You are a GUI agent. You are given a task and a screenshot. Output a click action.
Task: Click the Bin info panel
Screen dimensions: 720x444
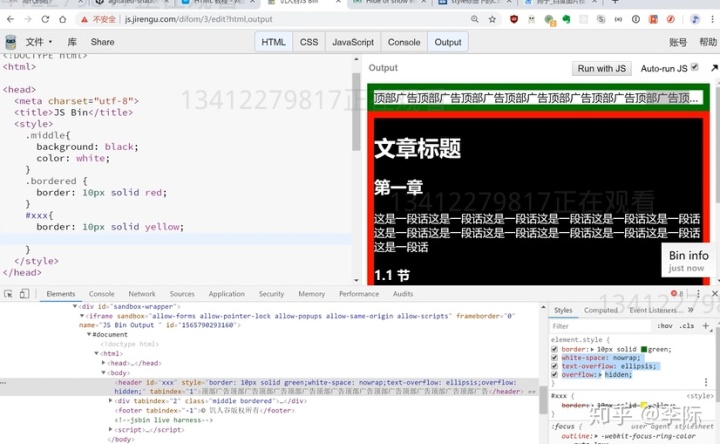(688, 260)
